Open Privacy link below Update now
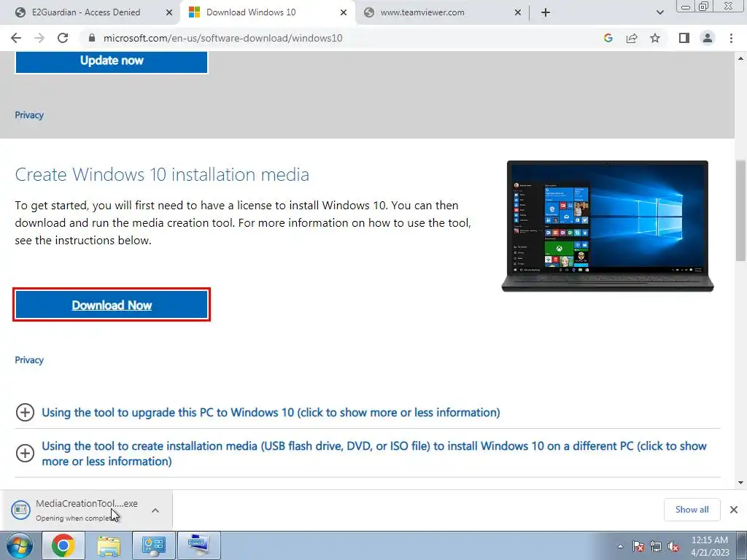 click(29, 115)
